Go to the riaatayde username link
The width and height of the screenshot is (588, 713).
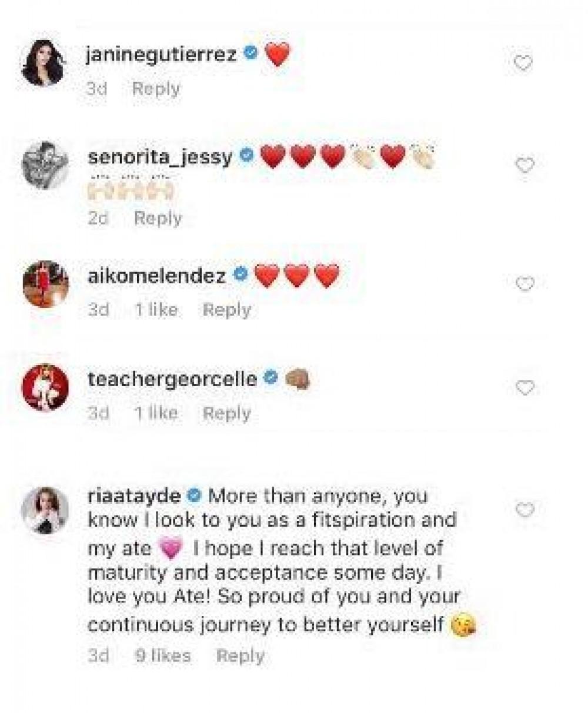(135, 496)
